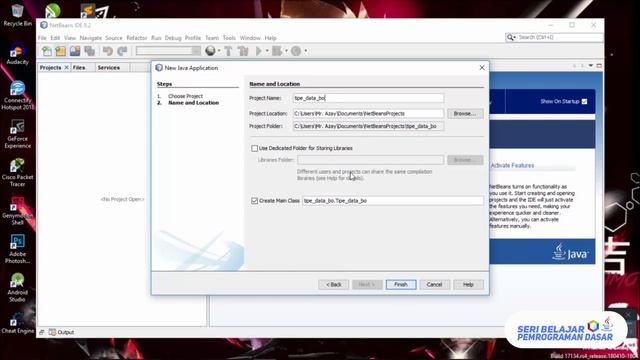Open search options dropdown next to magnifier

coord(515,37)
